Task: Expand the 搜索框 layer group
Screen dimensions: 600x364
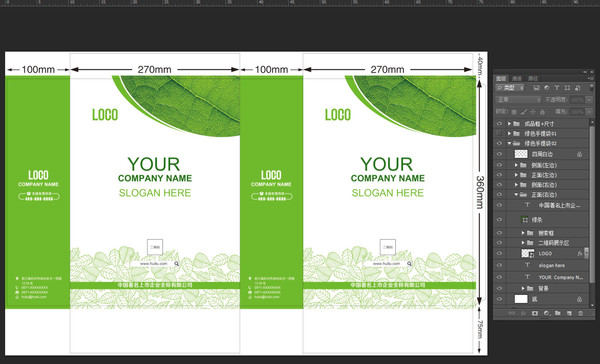Action: [x=523, y=233]
